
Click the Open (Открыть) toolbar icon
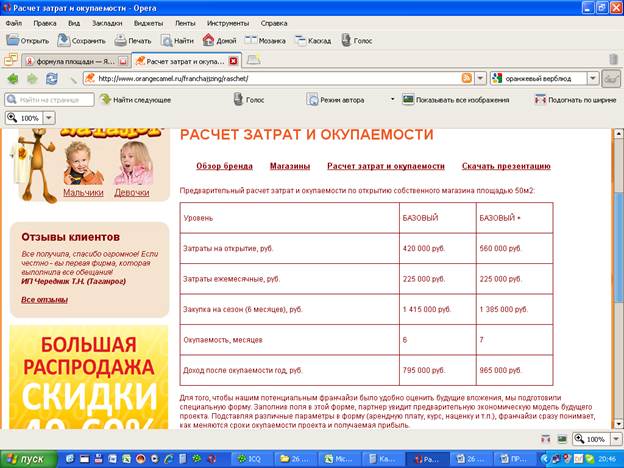(x=13, y=41)
